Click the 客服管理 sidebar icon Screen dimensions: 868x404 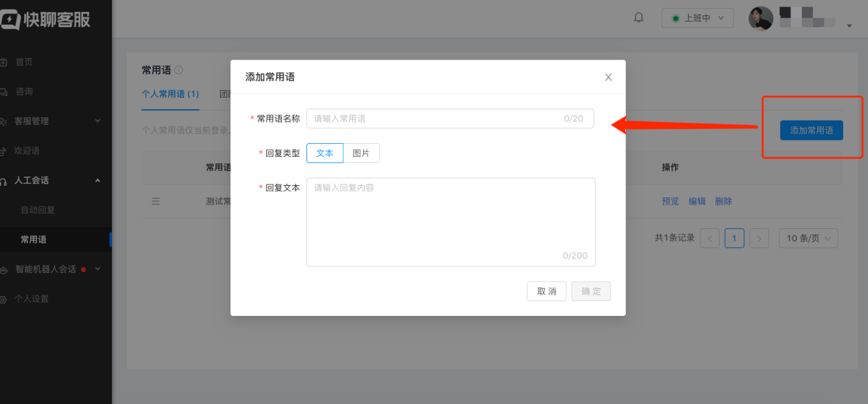point(6,121)
